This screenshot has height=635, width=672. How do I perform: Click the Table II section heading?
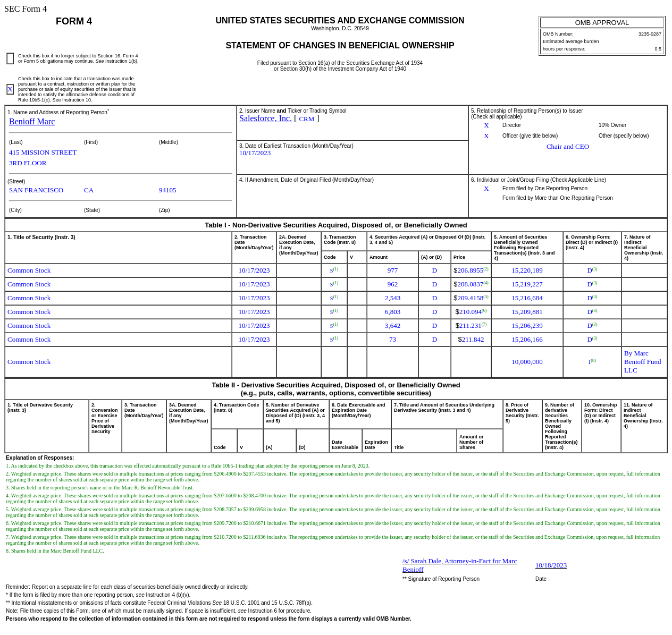pos(336,389)
